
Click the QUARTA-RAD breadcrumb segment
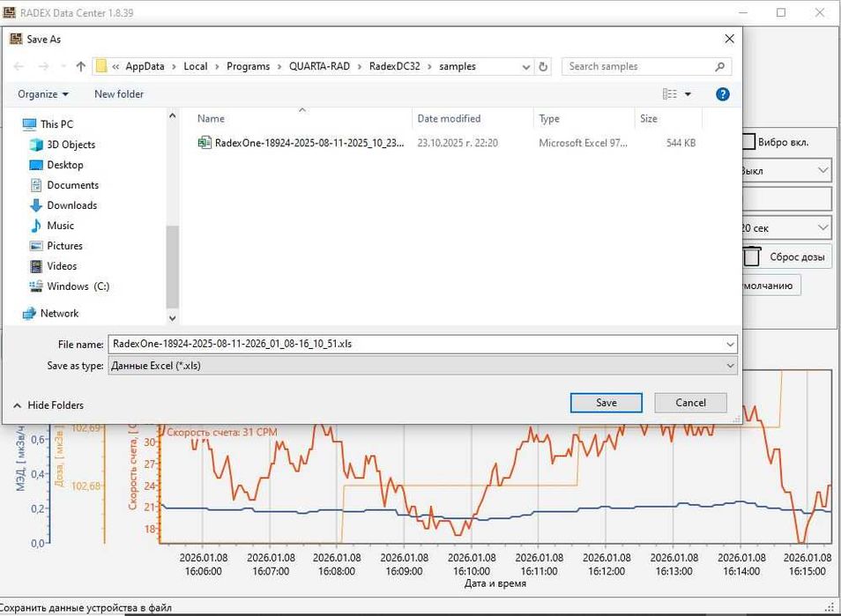click(319, 66)
